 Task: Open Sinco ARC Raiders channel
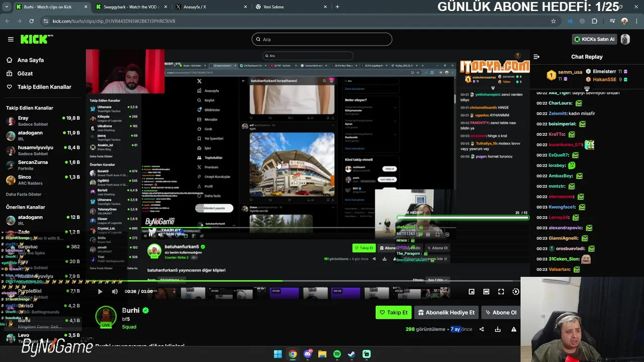(x=43, y=180)
